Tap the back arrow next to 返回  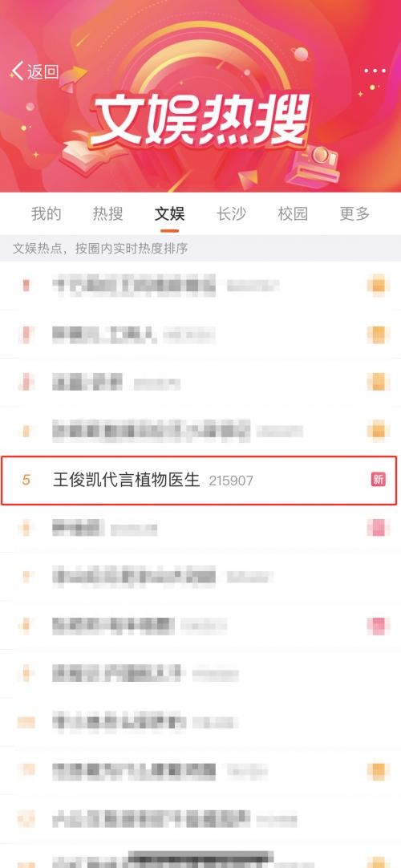pyautogui.click(x=17, y=71)
